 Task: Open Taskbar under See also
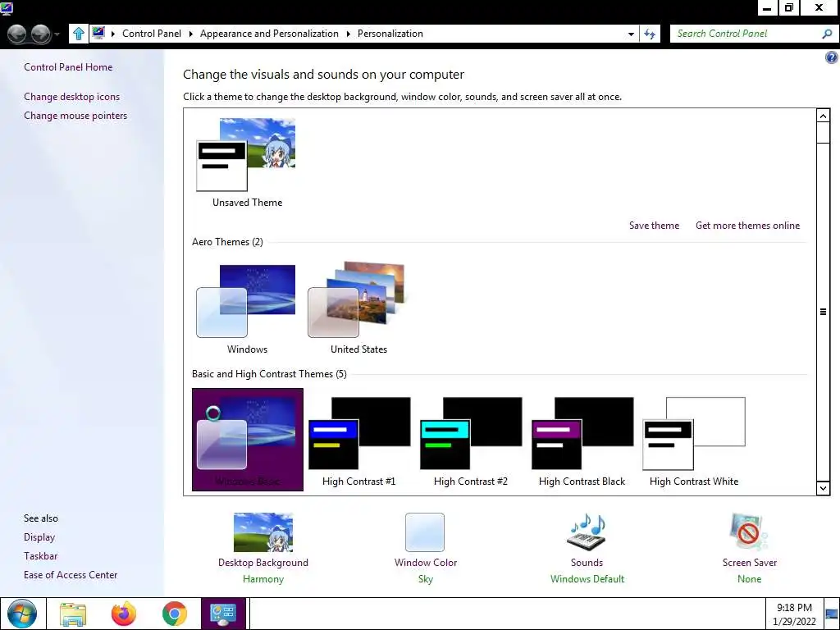point(40,556)
